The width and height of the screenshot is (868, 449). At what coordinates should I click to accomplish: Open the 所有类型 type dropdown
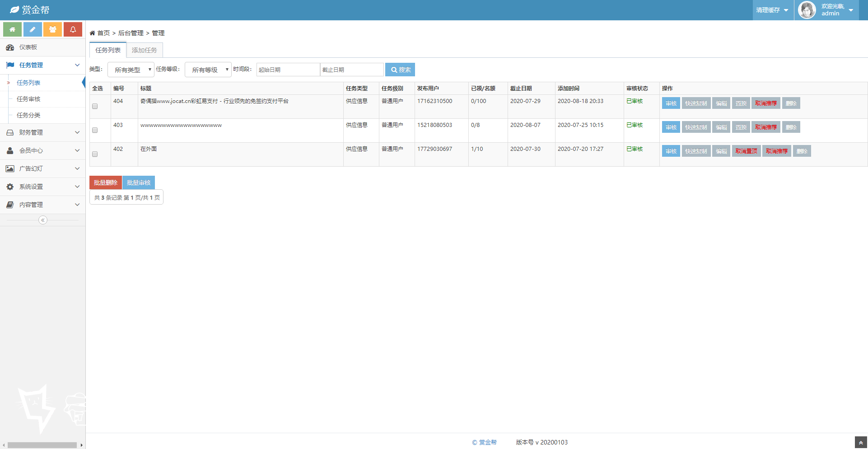[131, 70]
